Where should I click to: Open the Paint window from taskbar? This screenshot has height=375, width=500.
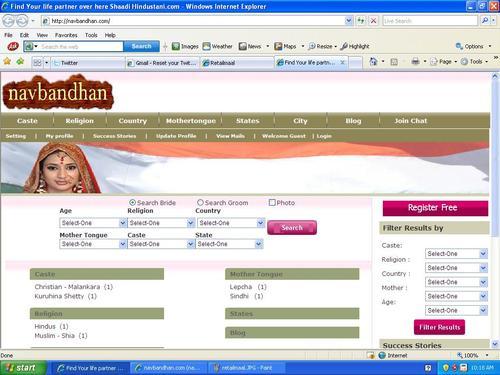[247, 368]
